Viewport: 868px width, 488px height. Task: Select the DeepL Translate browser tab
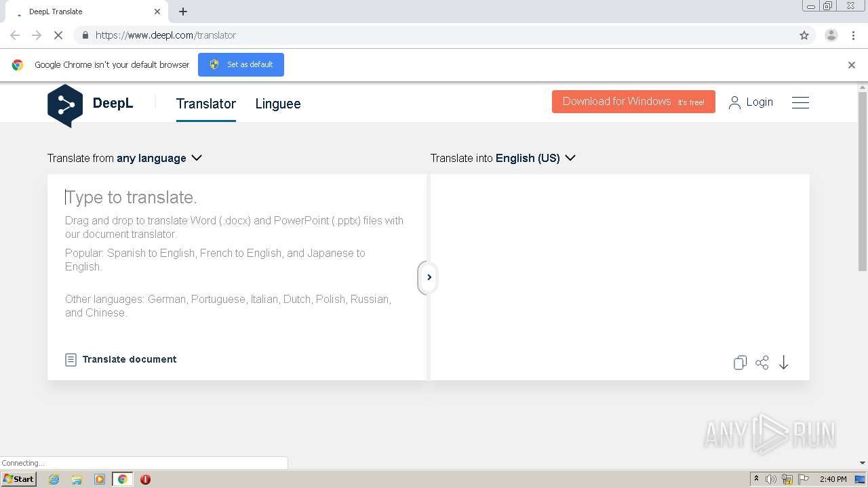pyautogui.click(x=86, y=12)
